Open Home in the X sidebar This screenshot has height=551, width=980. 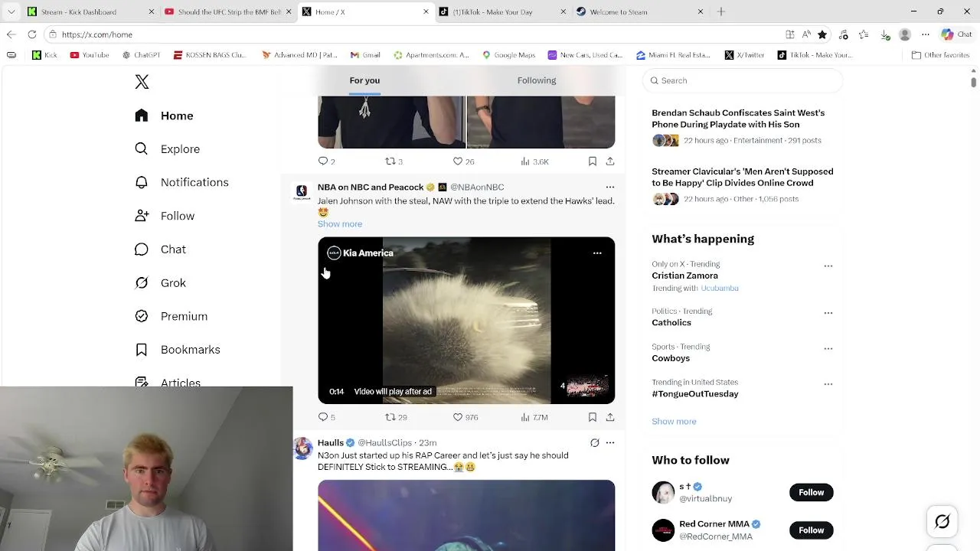click(165, 116)
